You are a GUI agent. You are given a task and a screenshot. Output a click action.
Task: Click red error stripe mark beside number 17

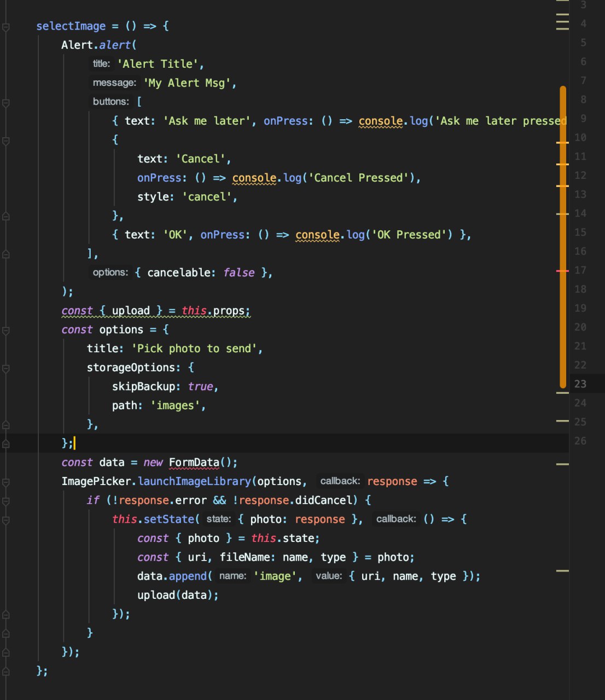[x=562, y=271]
